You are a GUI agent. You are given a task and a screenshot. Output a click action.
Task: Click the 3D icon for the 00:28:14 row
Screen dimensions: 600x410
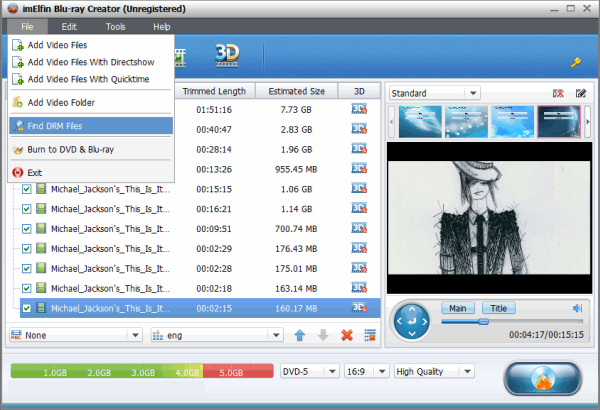click(359, 149)
